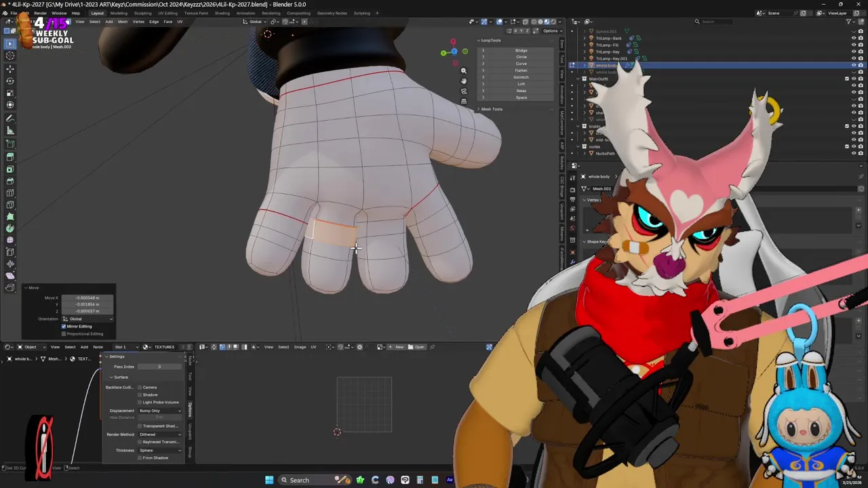Toggle Light Probe Volume checkbox
The image size is (868, 488).
(x=140, y=402)
